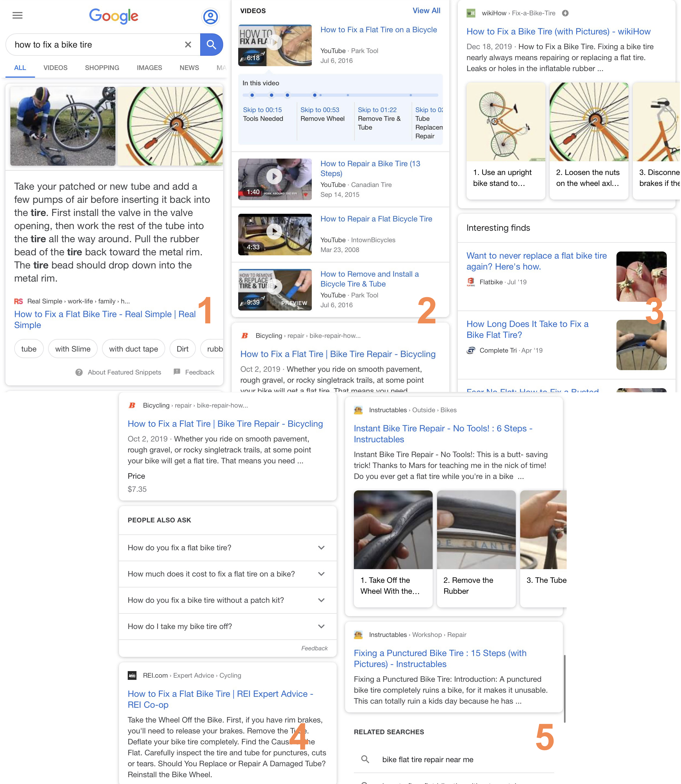Expand 'How do you fix a flat bike tire?'

pos(321,548)
